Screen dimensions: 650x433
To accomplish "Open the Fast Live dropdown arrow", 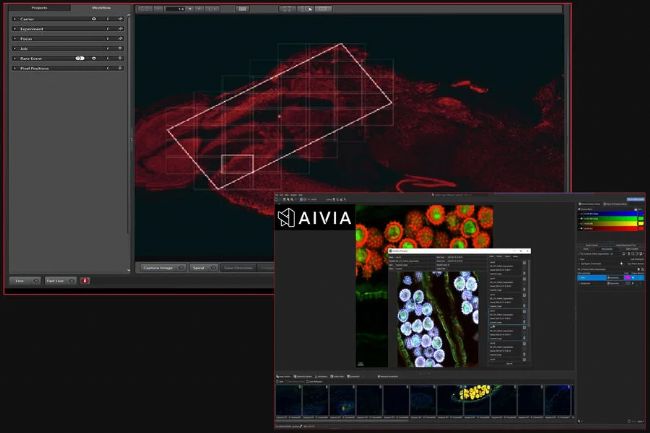I will [72, 281].
